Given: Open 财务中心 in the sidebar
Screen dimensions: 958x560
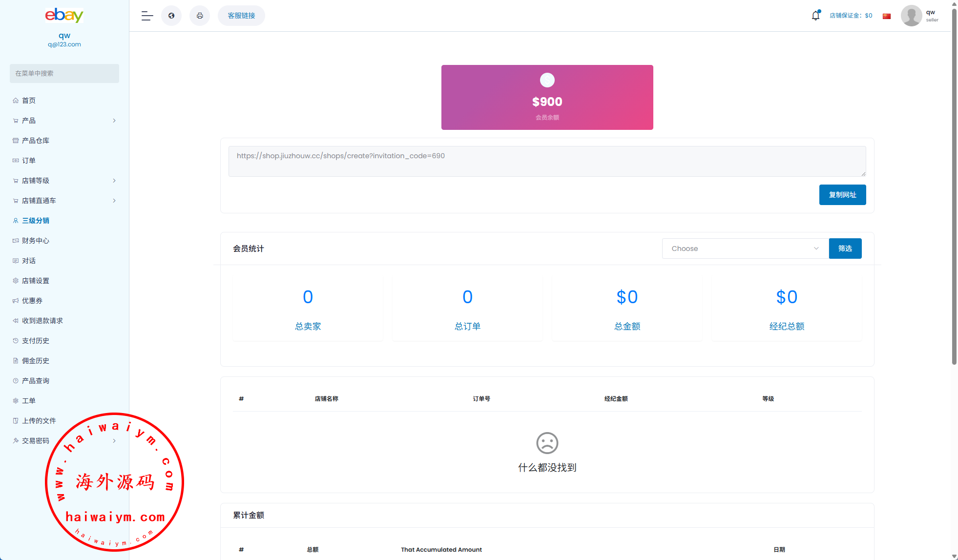Looking at the screenshot, I should [36, 241].
